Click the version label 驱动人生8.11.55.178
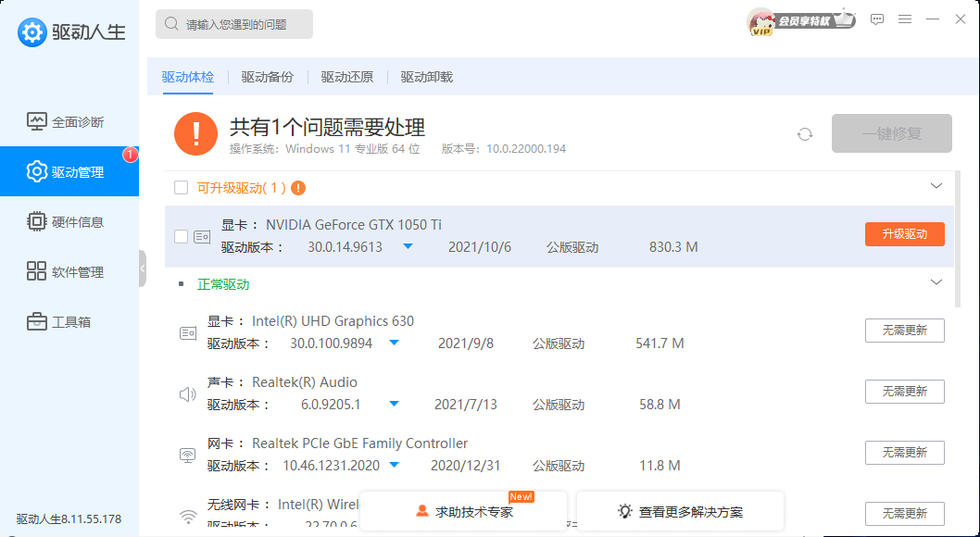 point(69,518)
